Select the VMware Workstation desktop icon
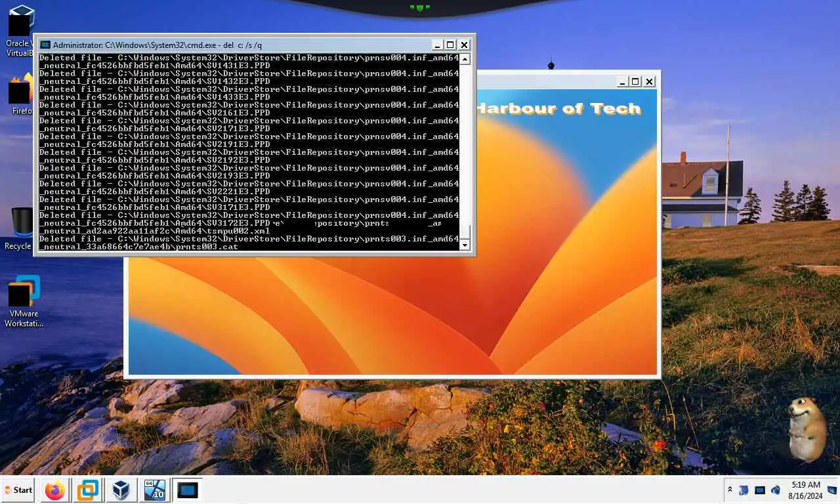 click(x=24, y=301)
